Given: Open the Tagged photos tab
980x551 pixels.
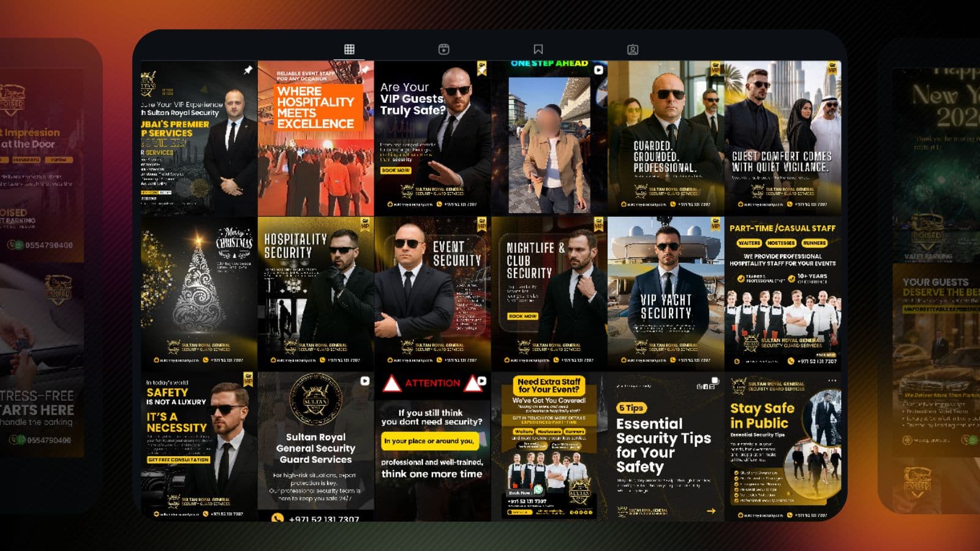Looking at the screenshot, I should click(633, 50).
